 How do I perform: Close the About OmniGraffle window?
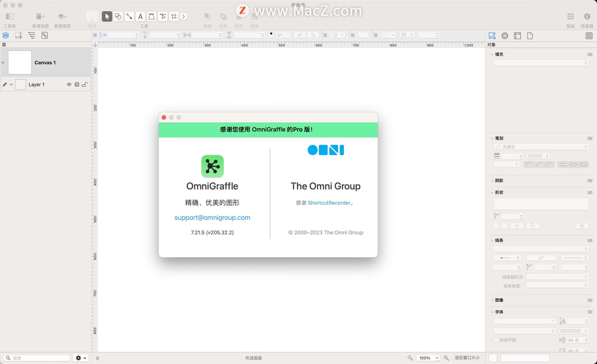point(164,117)
